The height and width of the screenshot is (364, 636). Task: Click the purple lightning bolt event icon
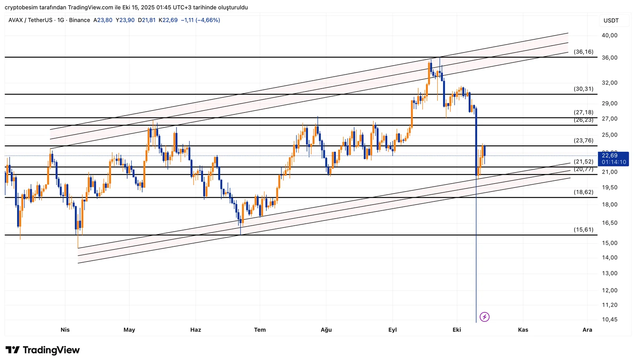[484, 317]
